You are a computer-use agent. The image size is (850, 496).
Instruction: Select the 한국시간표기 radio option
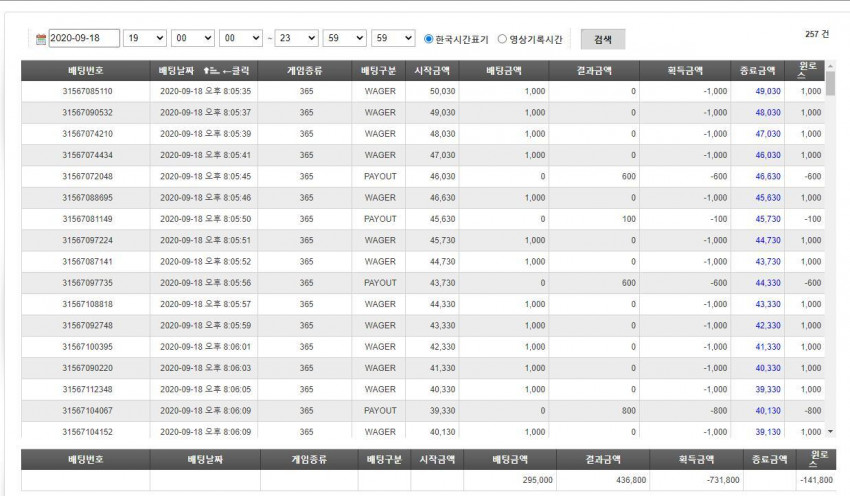click(x=428, y=39)
